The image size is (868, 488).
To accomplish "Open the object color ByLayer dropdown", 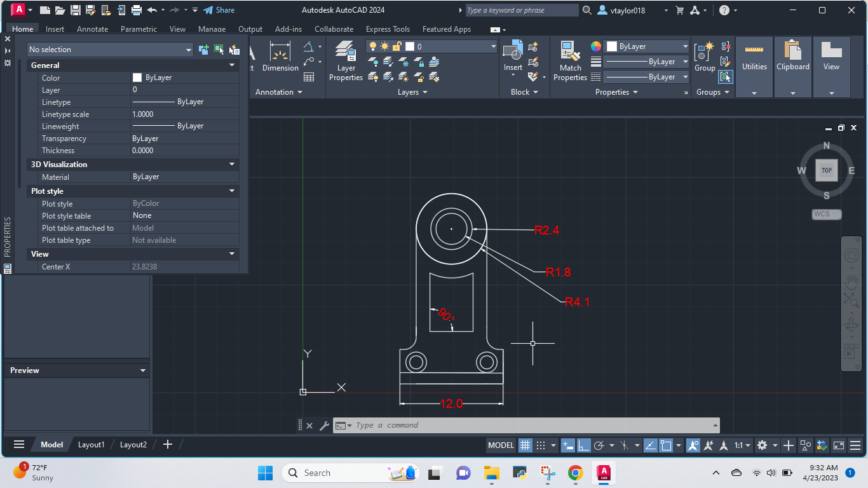I will click(x=686, y=46).
